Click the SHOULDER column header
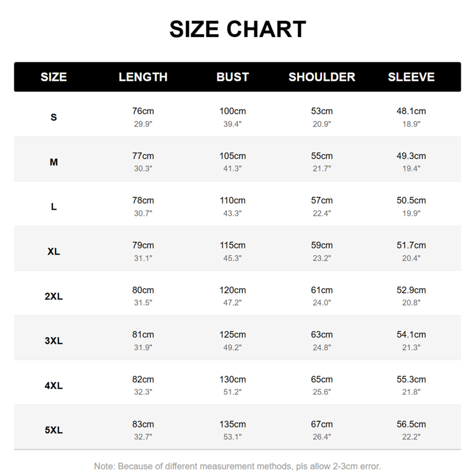The height and width of the screenshot is (476, 476). [322, 77]
